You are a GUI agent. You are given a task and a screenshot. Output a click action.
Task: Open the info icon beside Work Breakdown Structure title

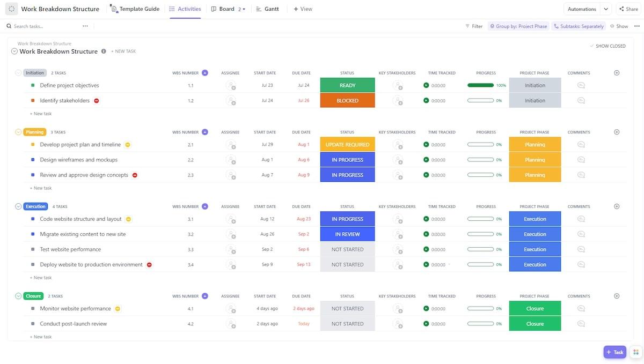[x=104, y=51]
